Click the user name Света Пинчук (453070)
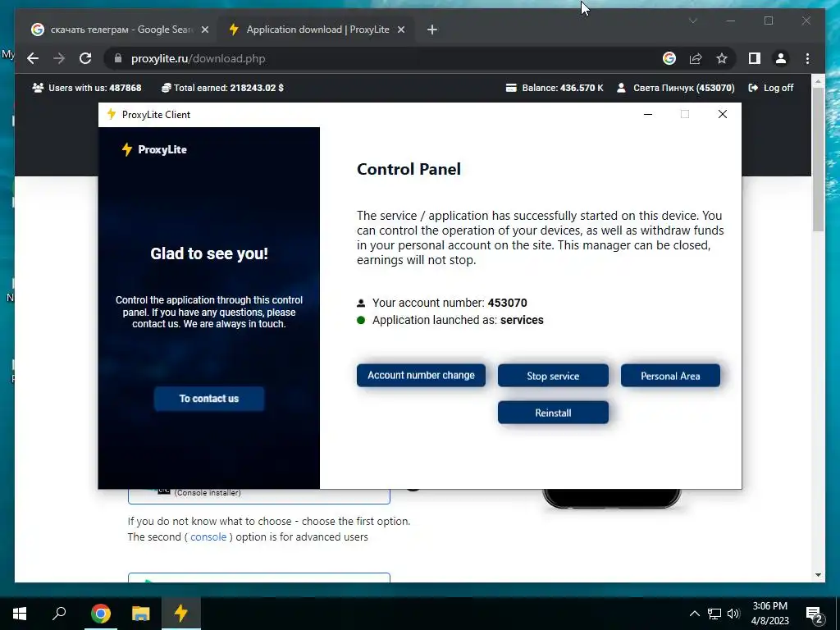 point(676,88)
